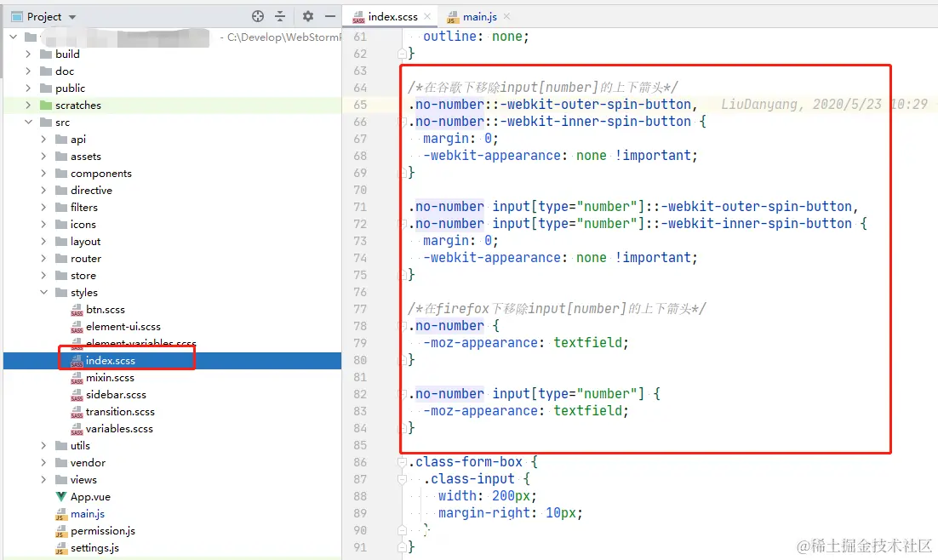Expand the icons folder arrow

(x=43, y=225)
